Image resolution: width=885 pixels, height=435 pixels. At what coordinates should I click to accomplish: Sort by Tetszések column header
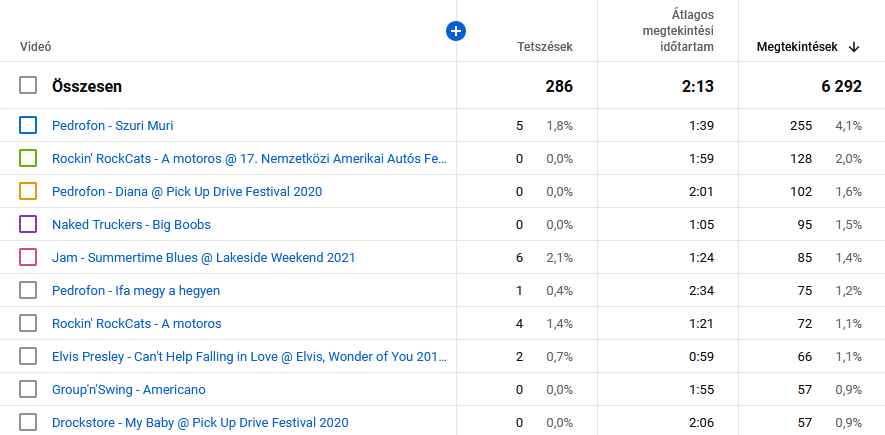click(544, 47)
